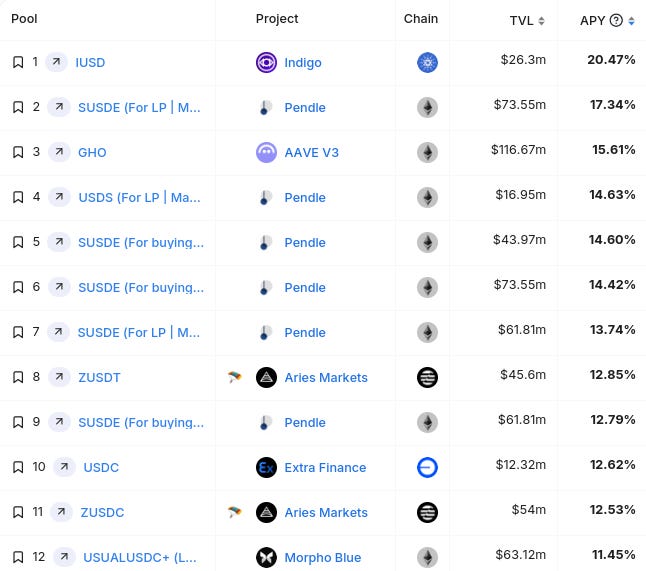Image resolution: width=646 pixels, height=571 pixels.
Task: Click the Morpho Blue butterfly logo
Action: [x=266, y=557]
